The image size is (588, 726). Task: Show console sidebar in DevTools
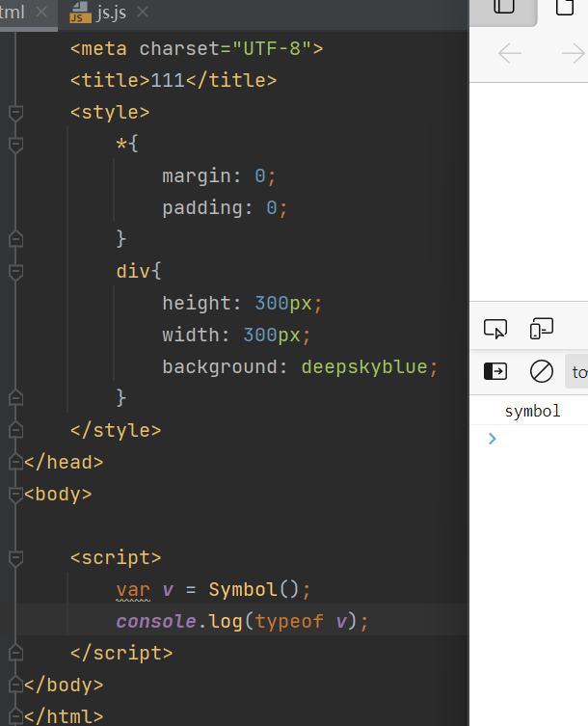pos(495,371)
